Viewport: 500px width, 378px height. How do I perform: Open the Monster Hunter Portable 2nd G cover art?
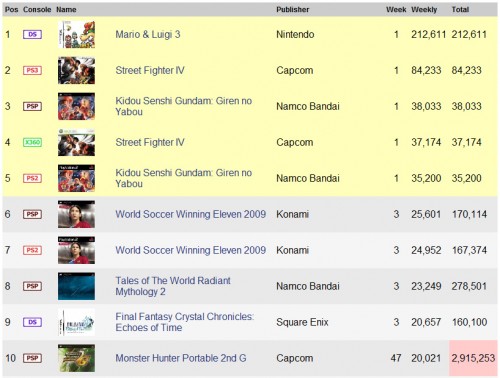point(76,358)
